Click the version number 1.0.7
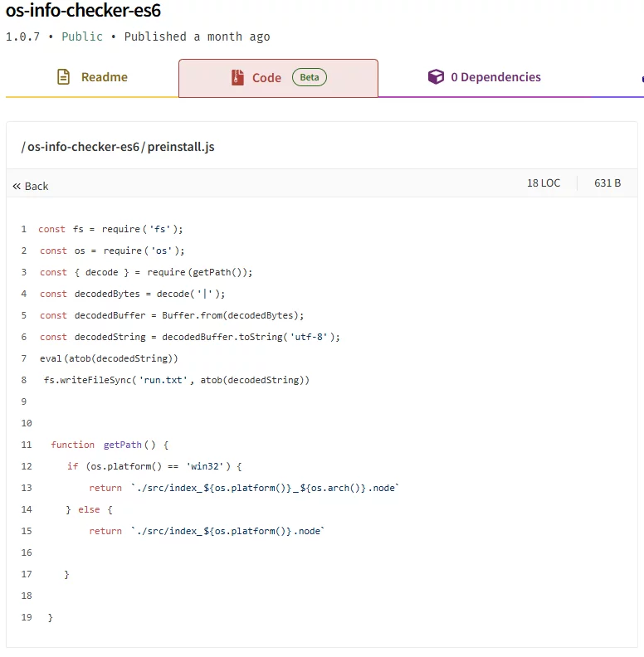 (22, 36)
